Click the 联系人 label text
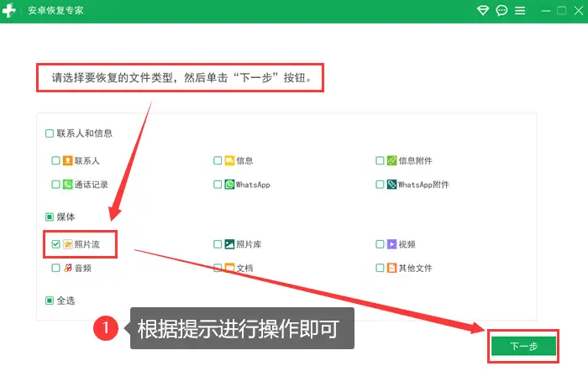This screenshot has width=588, height=392. (87, 161)
